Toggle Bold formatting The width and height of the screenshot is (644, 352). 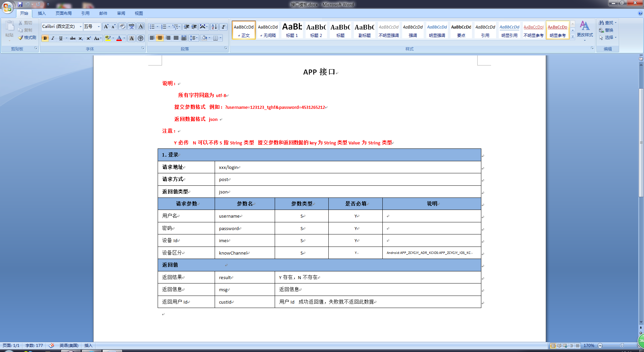pos(45,38)
